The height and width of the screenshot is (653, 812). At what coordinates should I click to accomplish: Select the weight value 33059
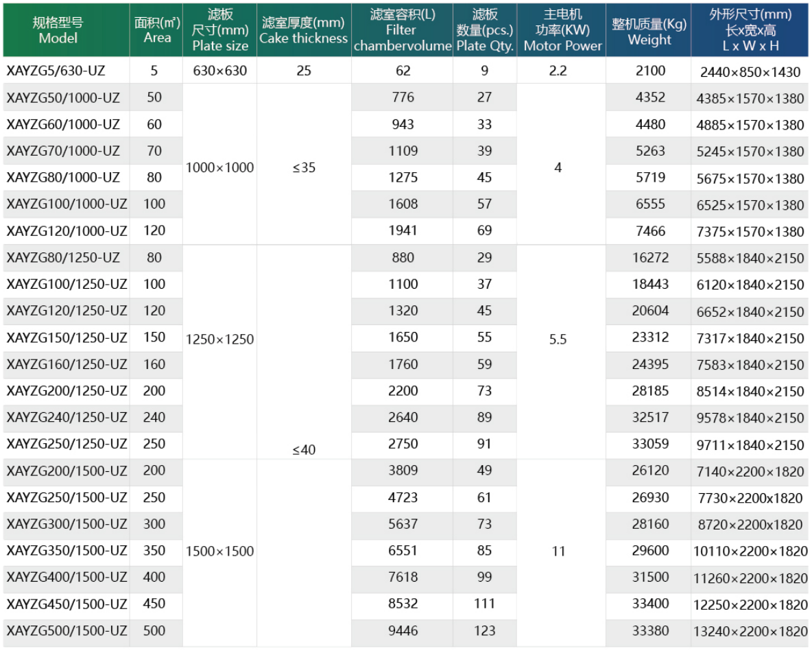click(650, 444)
